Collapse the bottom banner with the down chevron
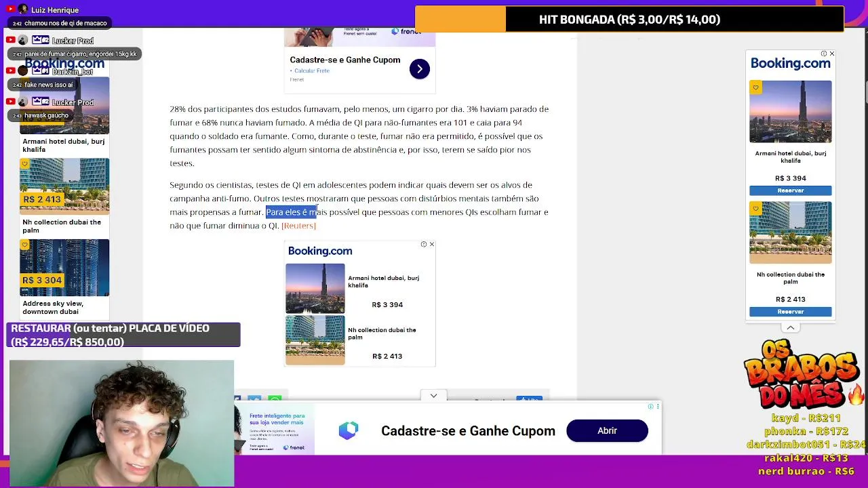The width and height of the screenshot is (868, 488). pyautogui.click(x=433, y=396)
